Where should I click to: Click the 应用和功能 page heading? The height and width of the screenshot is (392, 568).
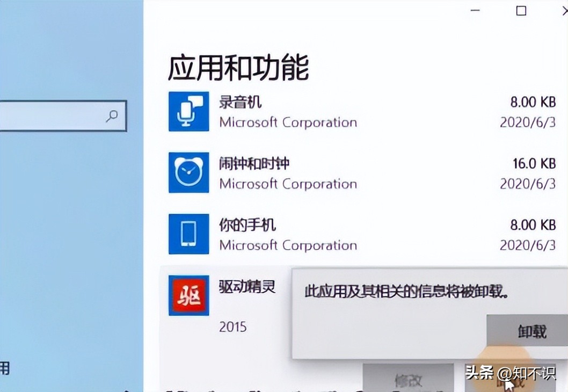(238, 68)
